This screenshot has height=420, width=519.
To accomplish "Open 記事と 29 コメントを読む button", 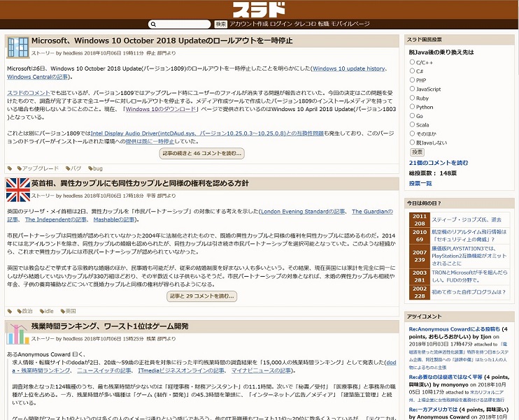I will click(x=202, y=296).
